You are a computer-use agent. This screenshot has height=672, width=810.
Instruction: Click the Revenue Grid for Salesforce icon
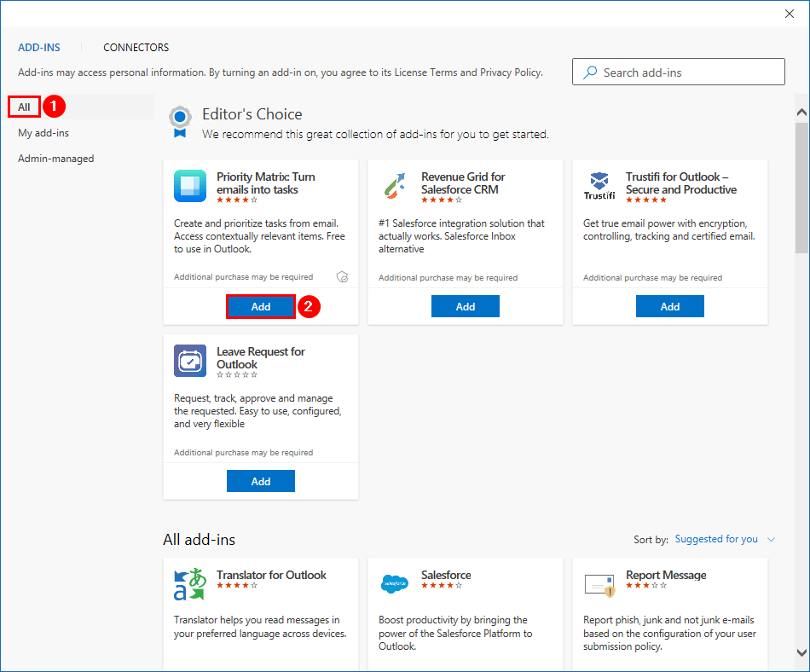tap(394, 186)
